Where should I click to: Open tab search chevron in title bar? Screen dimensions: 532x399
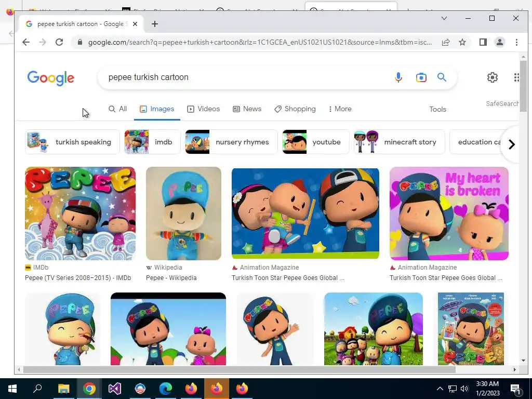[x=444, y=18]
